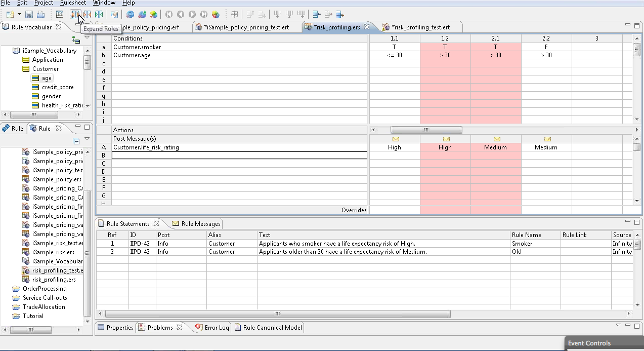Click the horizontal scrollbar under the condition columns
Viewport: 644px width, 351px height.
pos(426,130)
